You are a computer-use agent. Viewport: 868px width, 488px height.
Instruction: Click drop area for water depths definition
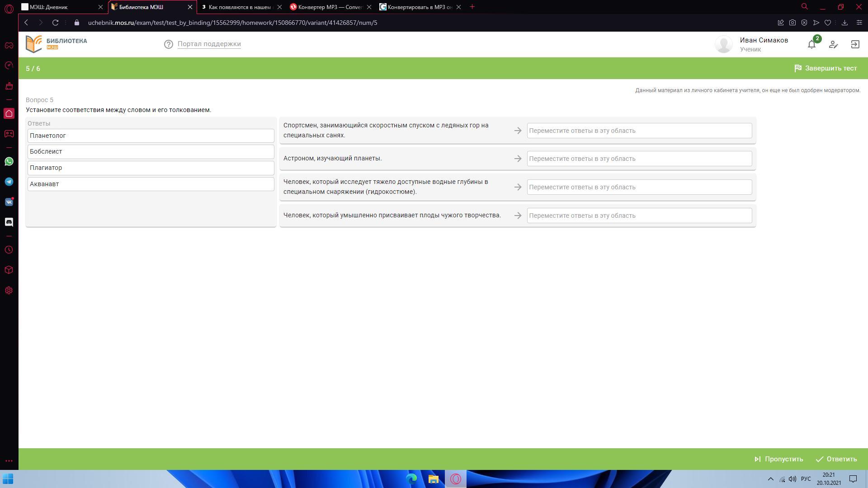click(x=639, y=187)
